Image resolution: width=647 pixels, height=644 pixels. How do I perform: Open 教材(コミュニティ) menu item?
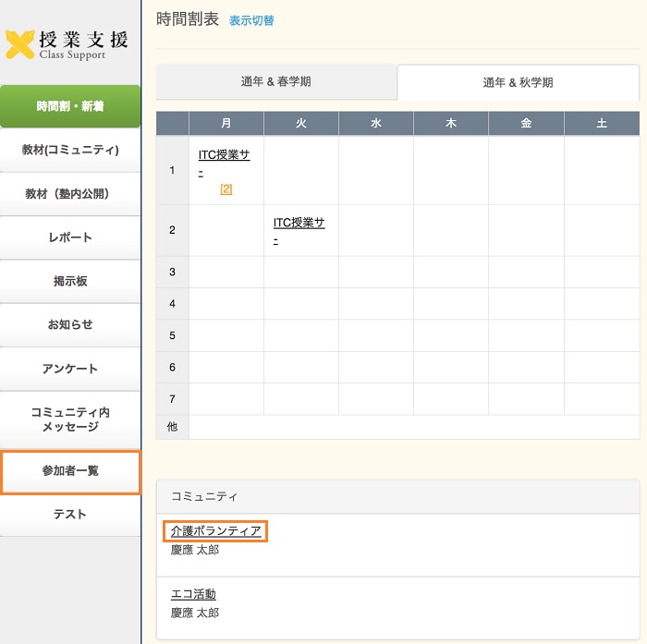pos(70,150)
